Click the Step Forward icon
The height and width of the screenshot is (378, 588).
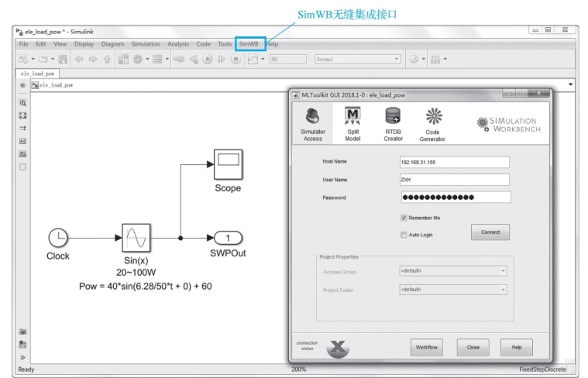coord(222,59)
